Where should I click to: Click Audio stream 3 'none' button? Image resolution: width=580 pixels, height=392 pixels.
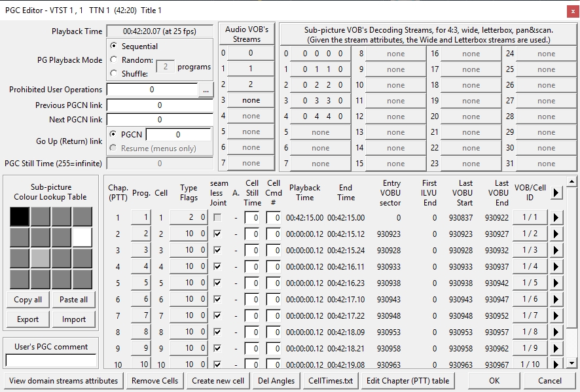pos(251,100)
